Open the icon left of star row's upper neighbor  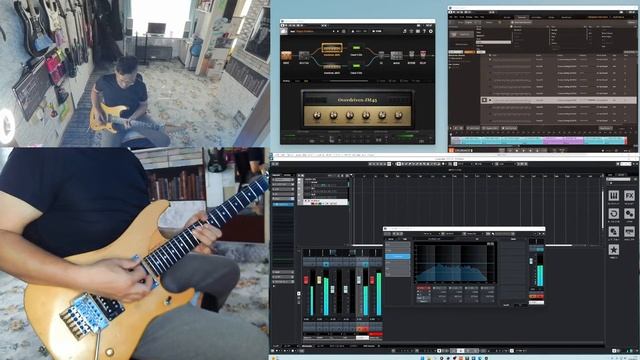coord(613,231)
